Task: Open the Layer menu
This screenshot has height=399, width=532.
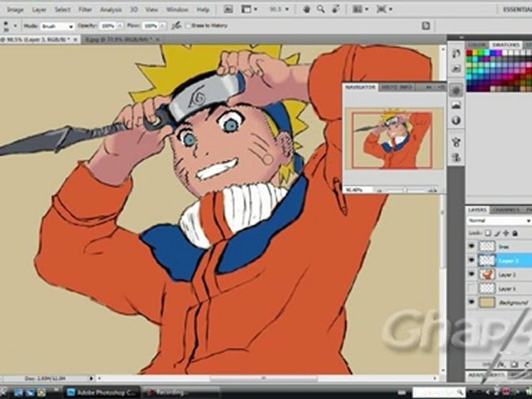Action: pyautogui.click(x=39, y=9)
